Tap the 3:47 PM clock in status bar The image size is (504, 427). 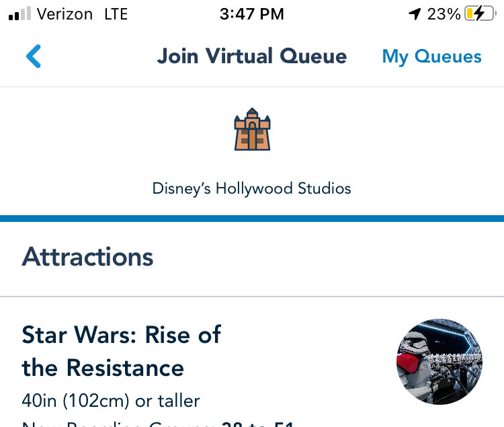(x=252, y=13)
